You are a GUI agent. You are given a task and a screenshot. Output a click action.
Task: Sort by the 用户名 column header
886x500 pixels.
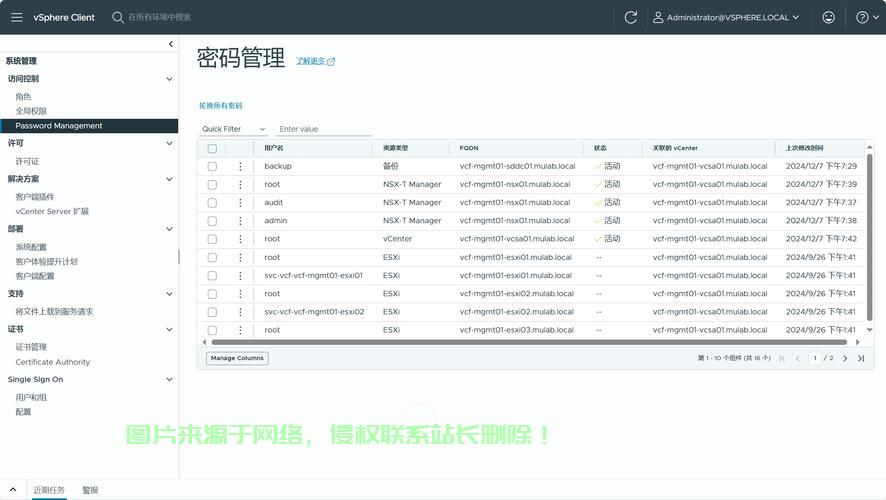coord(273,148)
